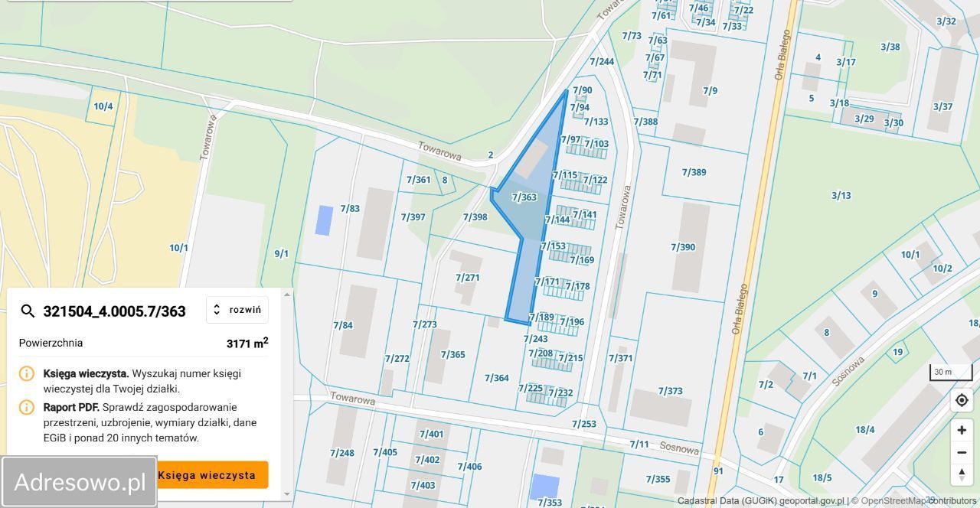Click the info panel scrollbar down arrow
Viewport: 980px width, 508px height.
click(x=287, y=494)
